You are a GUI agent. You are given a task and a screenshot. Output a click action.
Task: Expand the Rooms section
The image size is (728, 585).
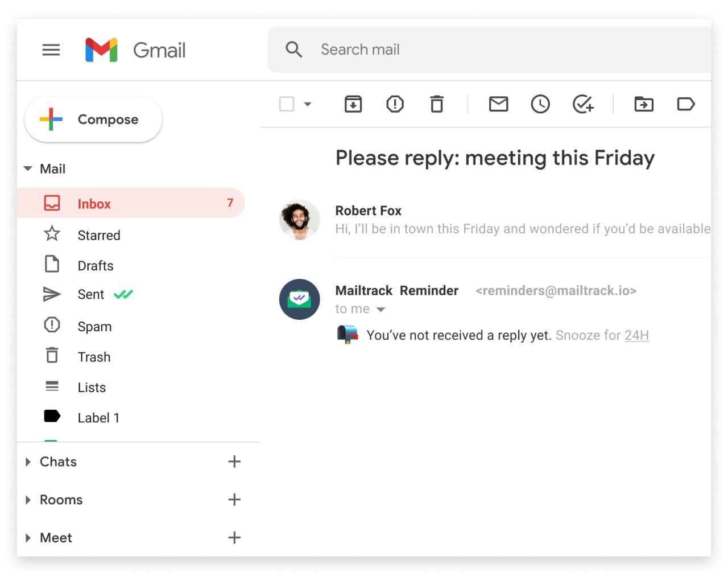coord(28,500)
